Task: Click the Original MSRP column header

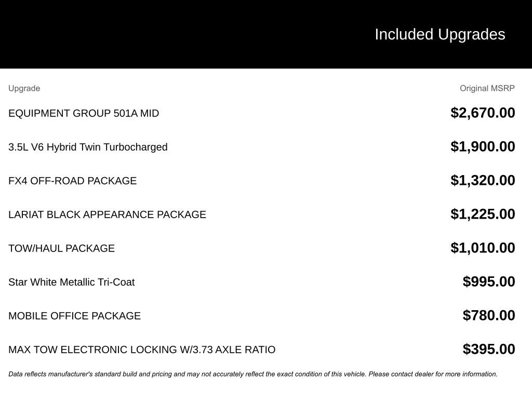Action: pyautogui.click(x=487, y=88)
